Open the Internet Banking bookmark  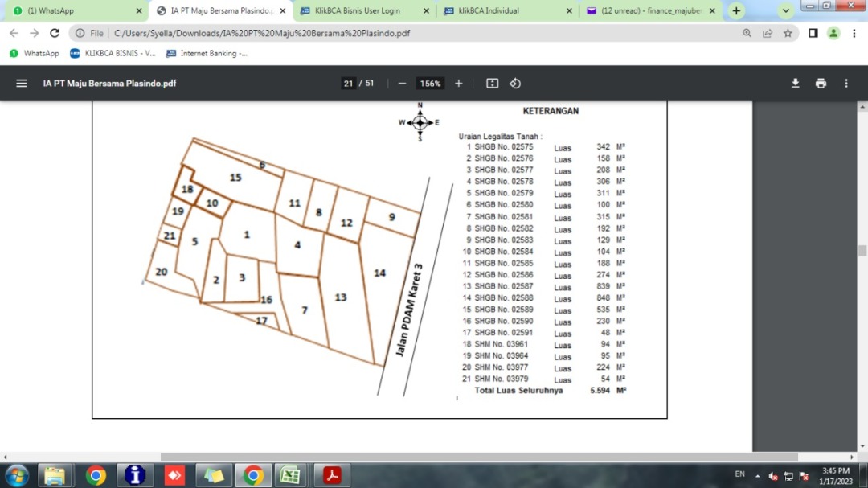tap(207, 53)
